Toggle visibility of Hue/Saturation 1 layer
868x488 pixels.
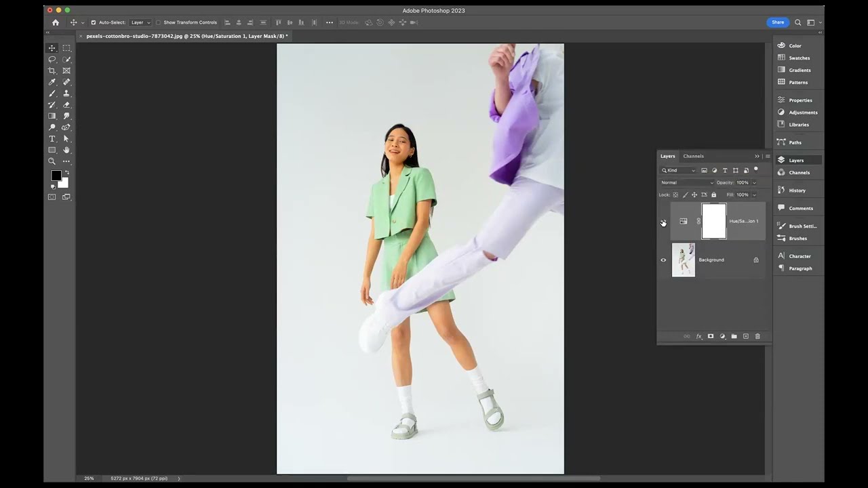[x=663, y=222]
